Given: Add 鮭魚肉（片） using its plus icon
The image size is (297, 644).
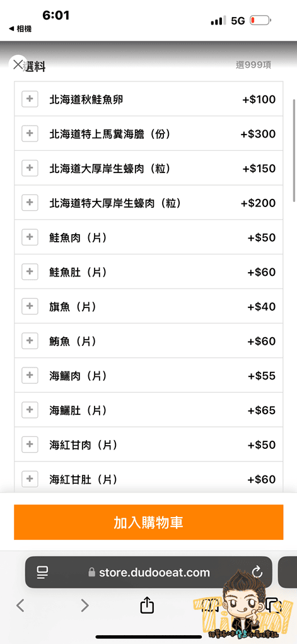Looking at the screenshot, I should point(30,237).
